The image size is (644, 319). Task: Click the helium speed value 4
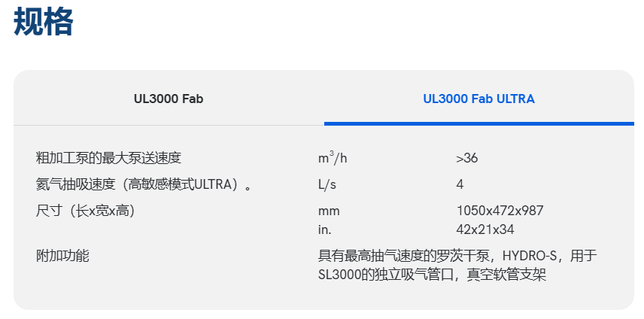click(460, 184)
